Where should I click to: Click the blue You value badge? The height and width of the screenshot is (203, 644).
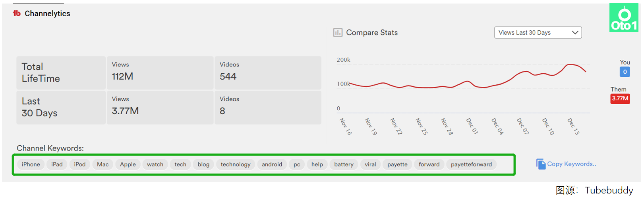click(x=625, y=72)
